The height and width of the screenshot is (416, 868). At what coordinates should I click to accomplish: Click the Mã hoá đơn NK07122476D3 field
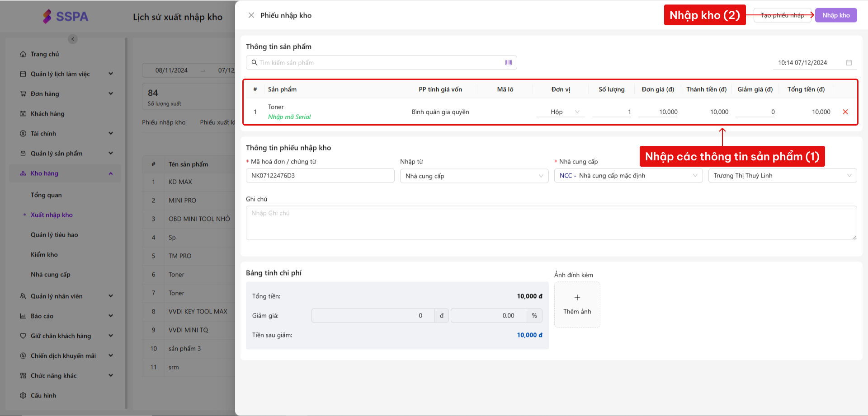click(320, 176)
